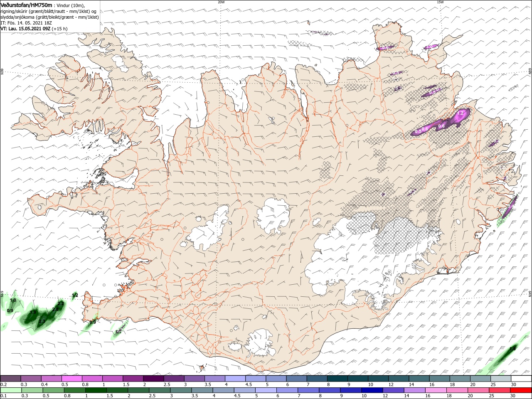Pick hot pink swatch labeled 20 in lower row
This screenshot has height=399, width=532.
click(478, 390)
